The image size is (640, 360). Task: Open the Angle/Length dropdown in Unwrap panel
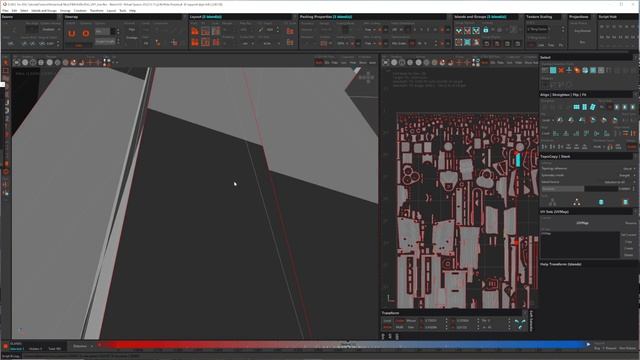point(105,42)
